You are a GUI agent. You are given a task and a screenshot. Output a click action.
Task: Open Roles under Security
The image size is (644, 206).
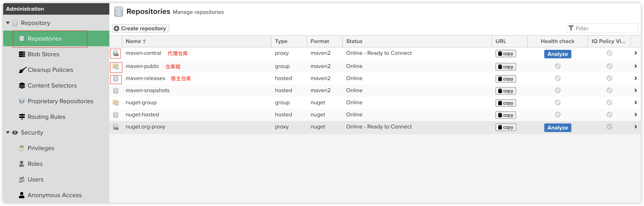(x=56, y=164)
